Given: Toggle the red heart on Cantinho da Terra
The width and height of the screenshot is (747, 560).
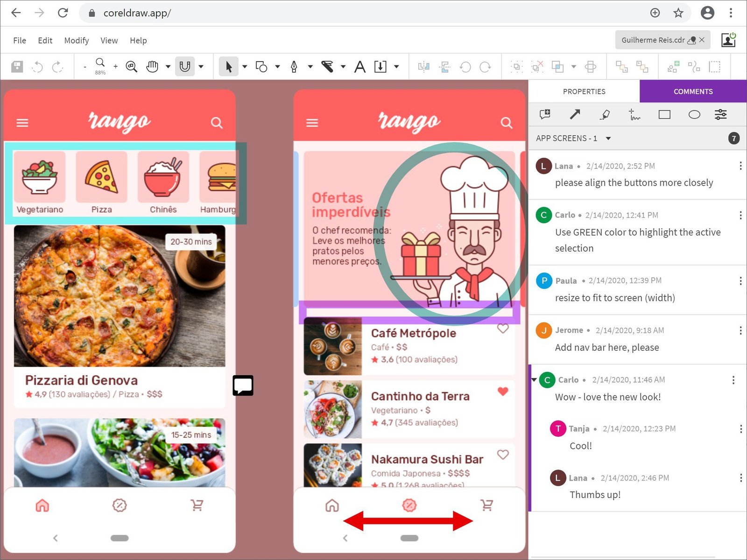Looking at the screenshot, I should tap(503, 392).
